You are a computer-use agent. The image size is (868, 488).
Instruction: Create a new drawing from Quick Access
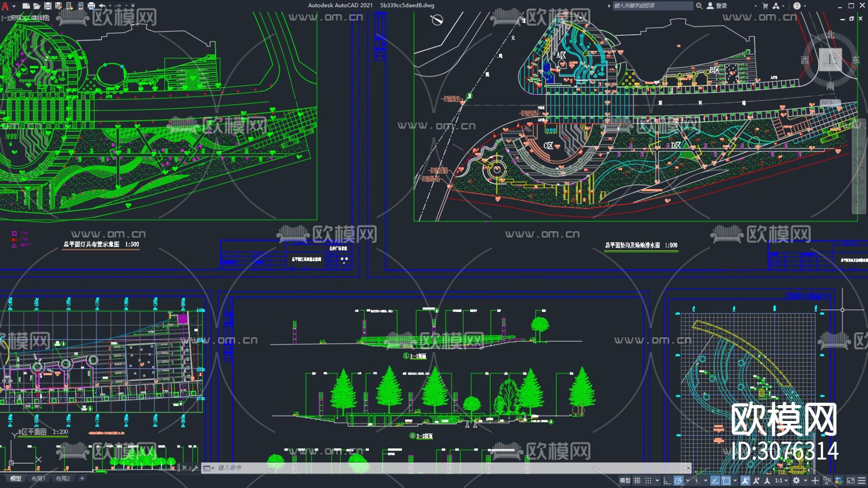[26, 6]
